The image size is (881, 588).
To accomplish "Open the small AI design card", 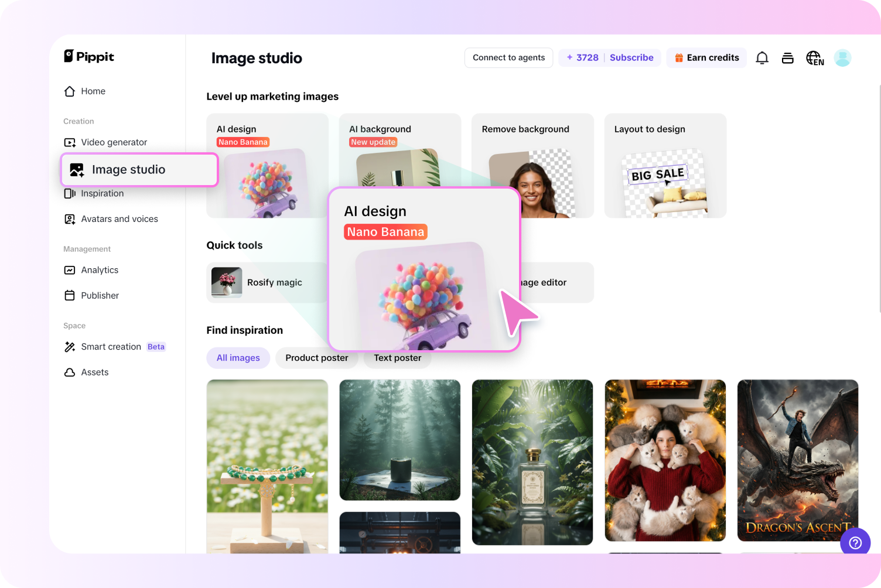I will coord(267,166).
